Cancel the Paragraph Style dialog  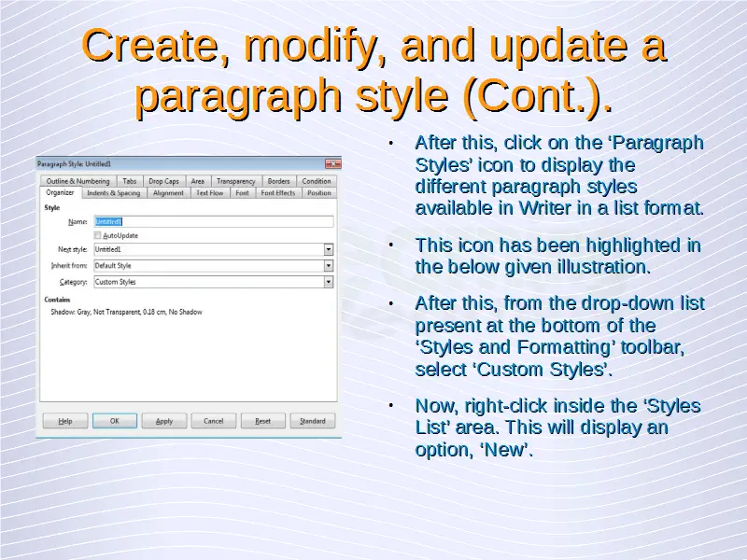(214, 421)
